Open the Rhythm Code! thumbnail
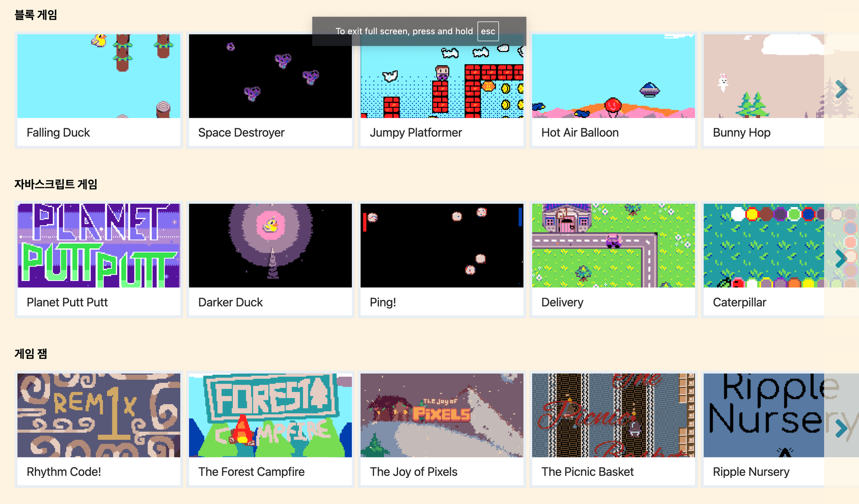Viewport: 859px width, 504px height. tap(99, 415)
